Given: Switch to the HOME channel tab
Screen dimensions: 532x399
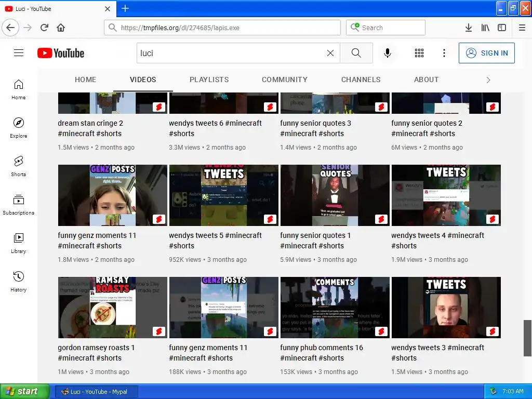Looking at the screenshot, I should (x=86, y=79).
